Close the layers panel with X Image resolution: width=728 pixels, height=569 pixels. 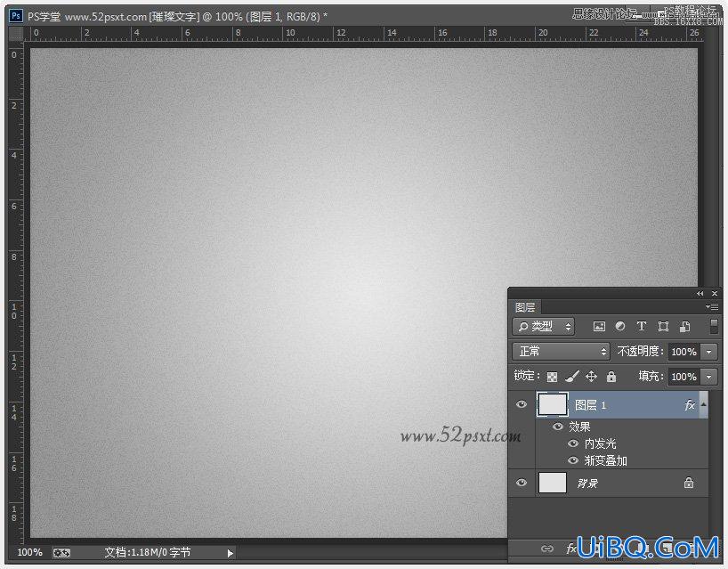point(715,294)
